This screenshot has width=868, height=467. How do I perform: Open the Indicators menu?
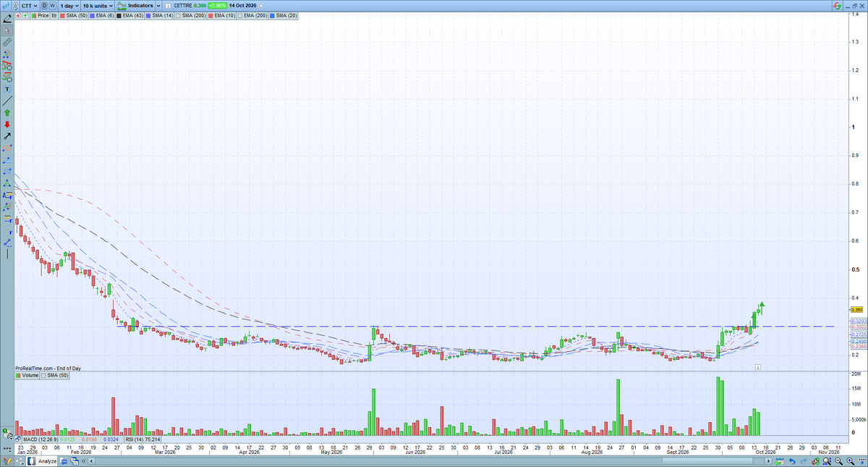[135, 6]
